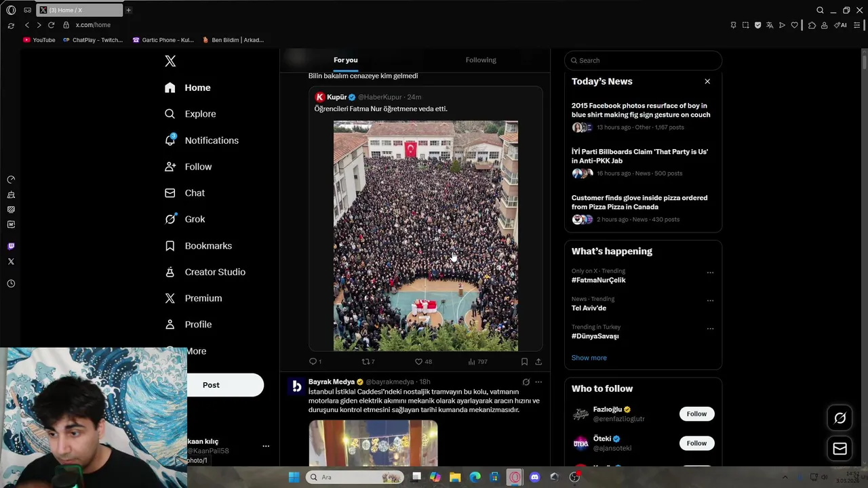Click the X logo in sidebar

tap(170, 61)
